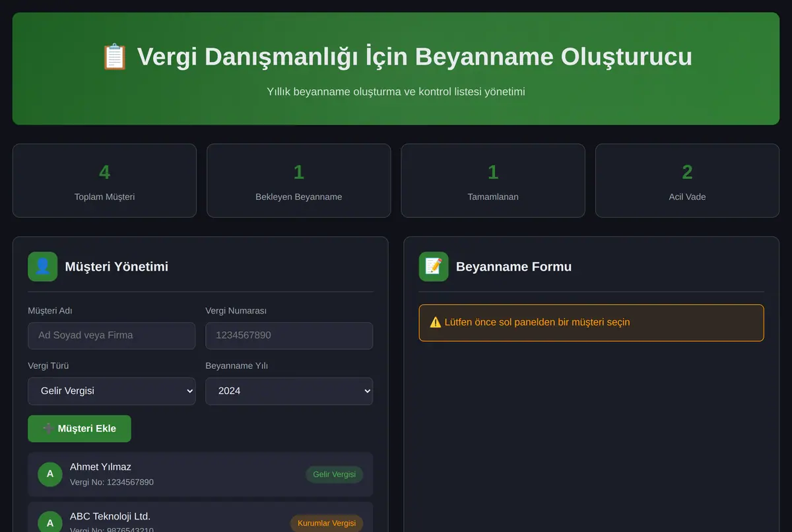Click the Müşteri Yönetimi heading
792x532 pixels.
[x=117, y=267]
